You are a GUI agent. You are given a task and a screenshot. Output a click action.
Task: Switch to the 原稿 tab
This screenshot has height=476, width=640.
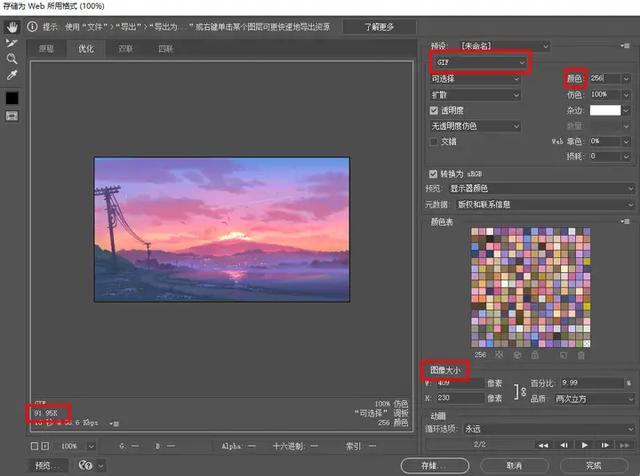pos(46,49)
